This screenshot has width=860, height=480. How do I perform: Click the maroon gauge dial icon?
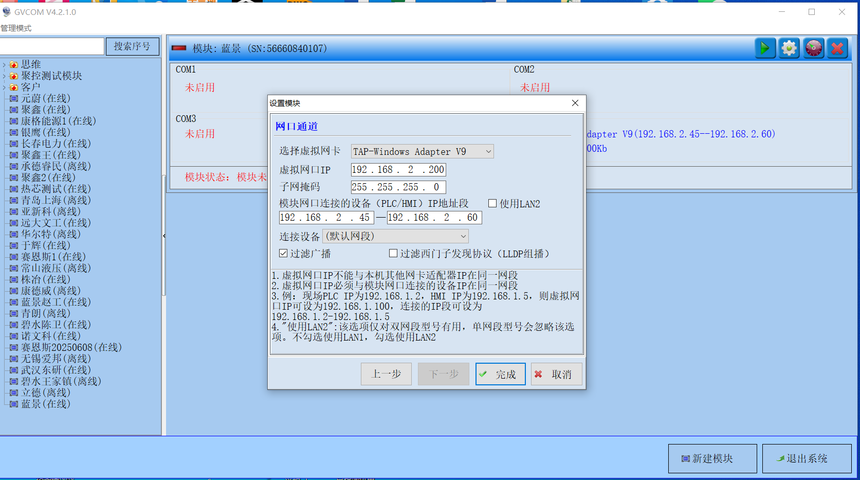(813, 48)
